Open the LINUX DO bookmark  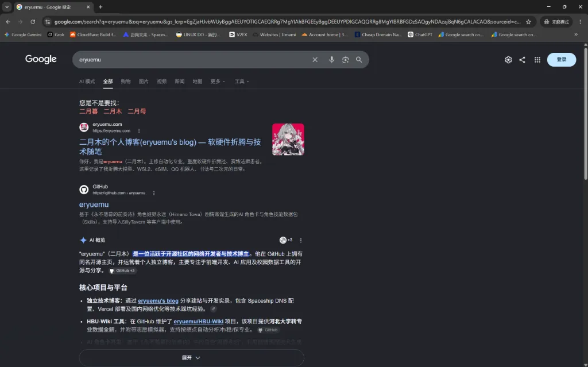(198, 34)
